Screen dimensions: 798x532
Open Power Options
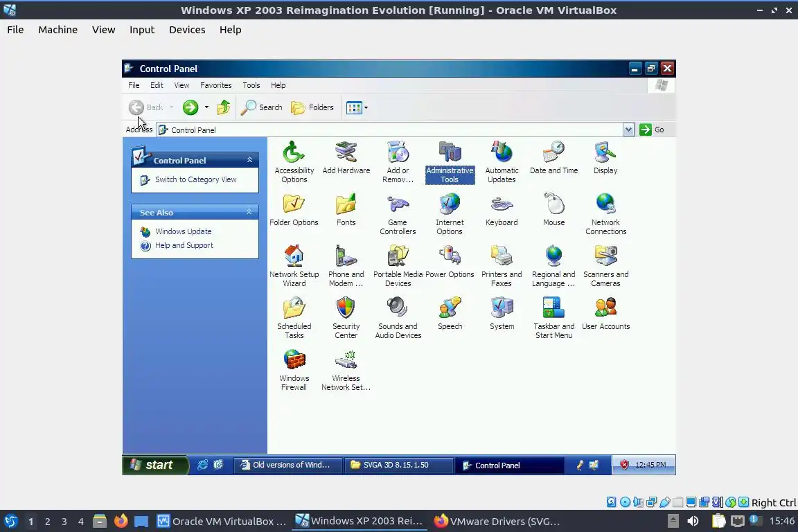tap(450, 262)
